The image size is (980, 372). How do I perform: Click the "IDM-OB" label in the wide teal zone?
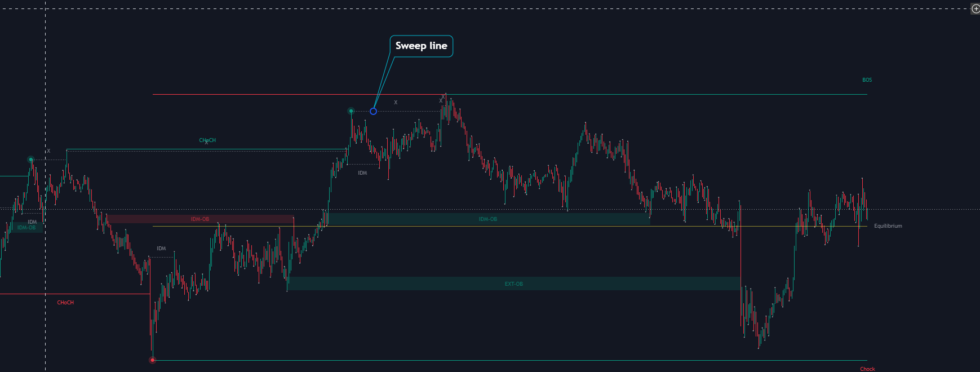pyautogui.click(x=488, y=219)
